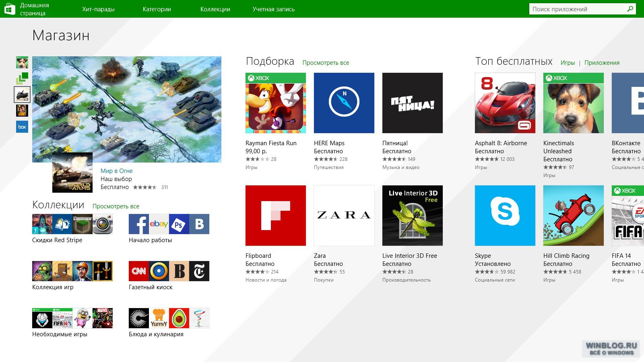Select the Star Wars featured thumbnail

22,111
